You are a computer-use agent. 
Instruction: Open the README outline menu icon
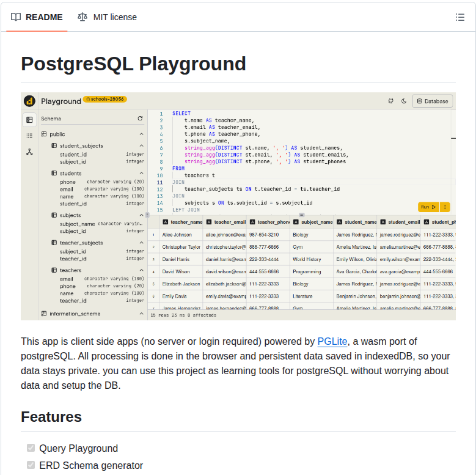460,17
